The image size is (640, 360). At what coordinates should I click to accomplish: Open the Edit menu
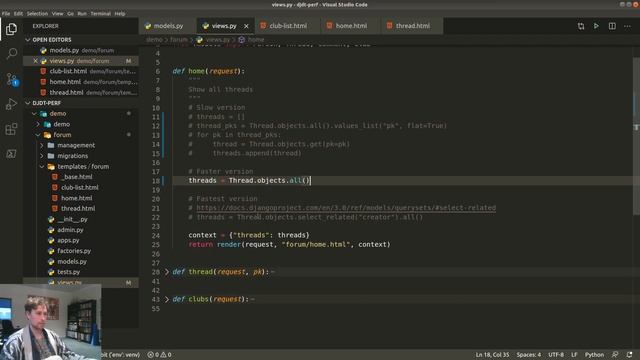click(18, 13)
